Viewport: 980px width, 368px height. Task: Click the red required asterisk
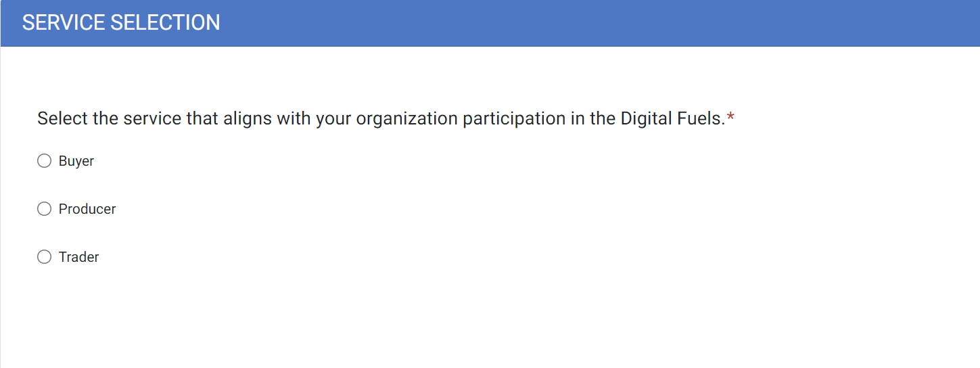[x=730, y=119]
